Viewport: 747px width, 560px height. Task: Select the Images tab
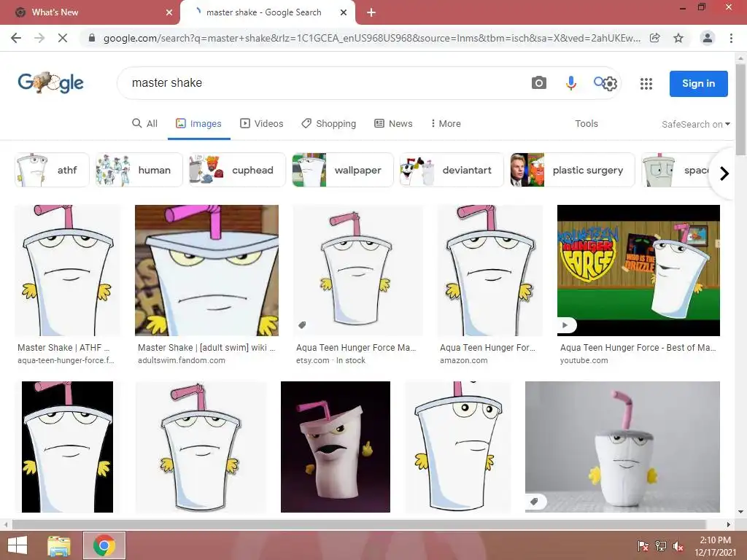tap(198, 123)
